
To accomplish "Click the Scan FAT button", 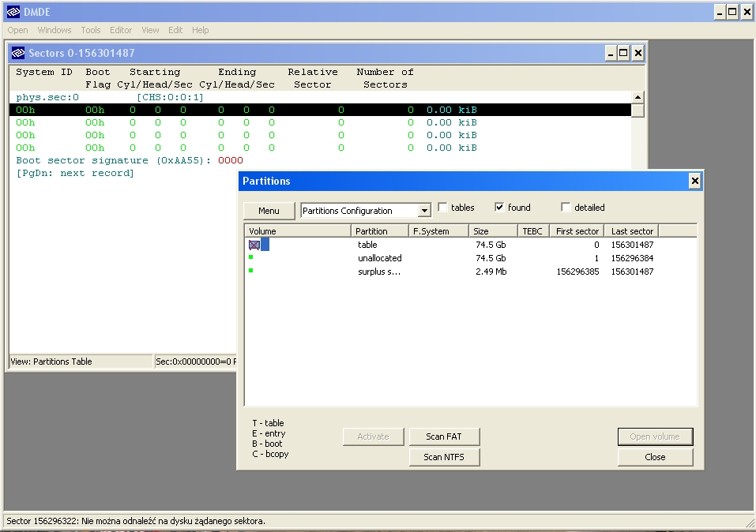I will click(x=444, y=436).
